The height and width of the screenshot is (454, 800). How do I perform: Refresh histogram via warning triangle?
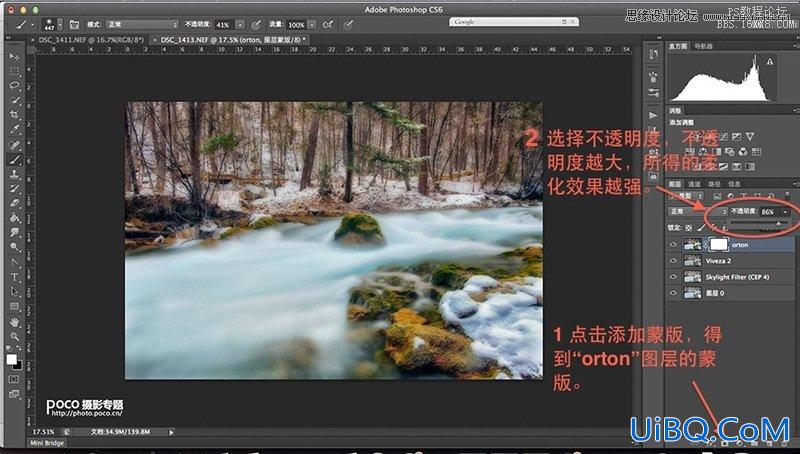[770, 62]
